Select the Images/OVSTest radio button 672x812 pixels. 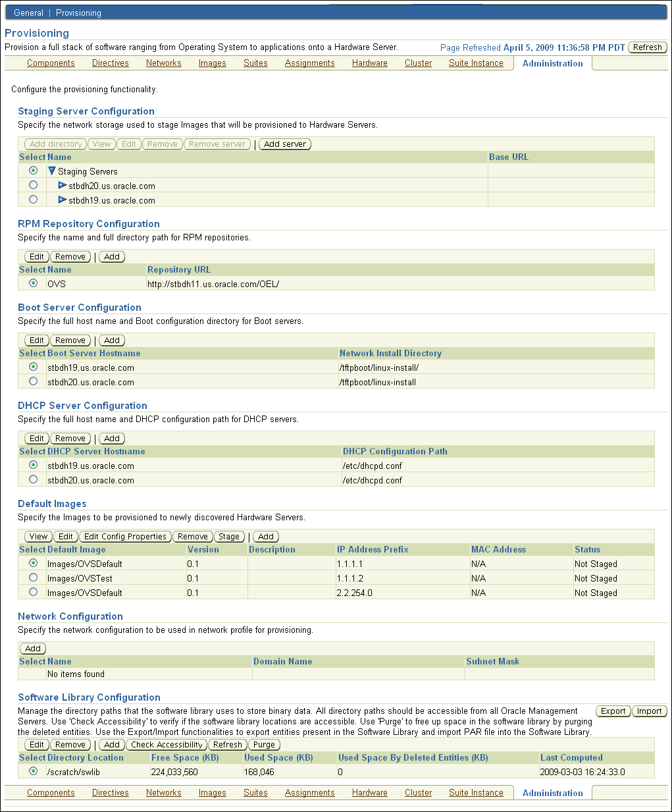point(33,578)
